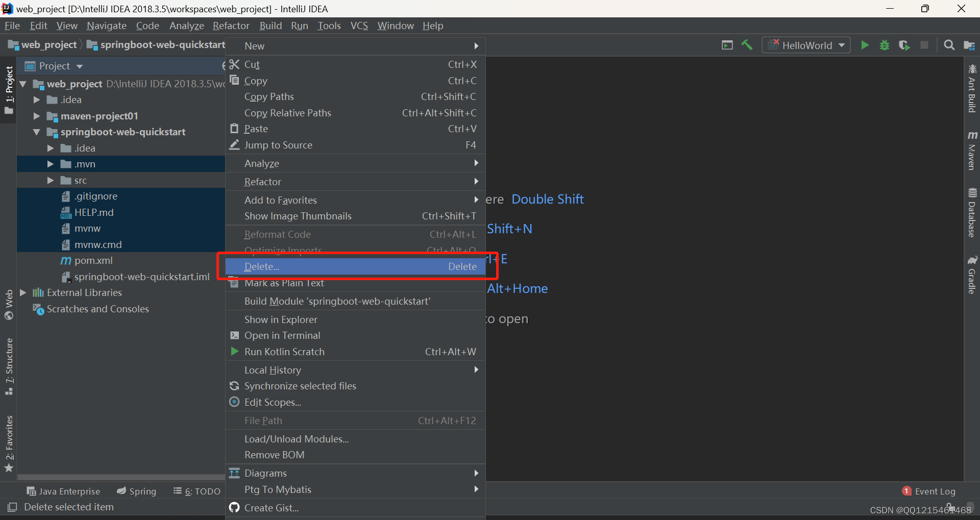
Task: Collapse the springboot-web-quickstart module
Action: (x=37, y=132)
